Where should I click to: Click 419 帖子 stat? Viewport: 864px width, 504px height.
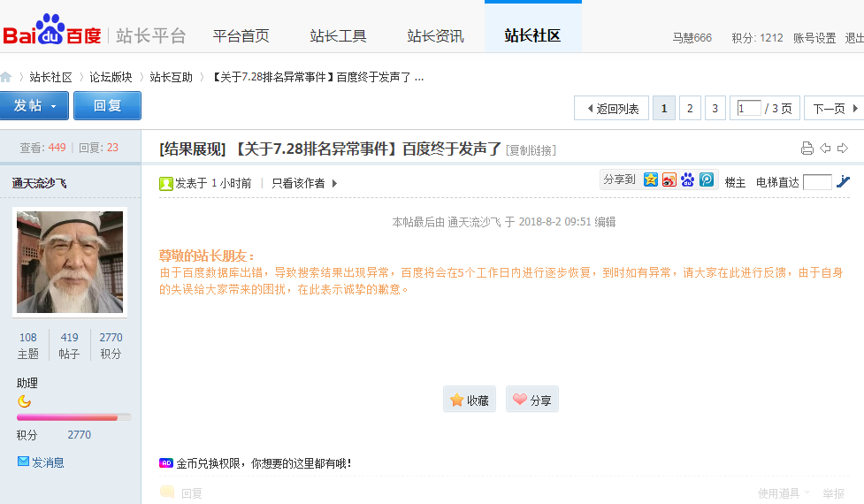tap(70, 346)
